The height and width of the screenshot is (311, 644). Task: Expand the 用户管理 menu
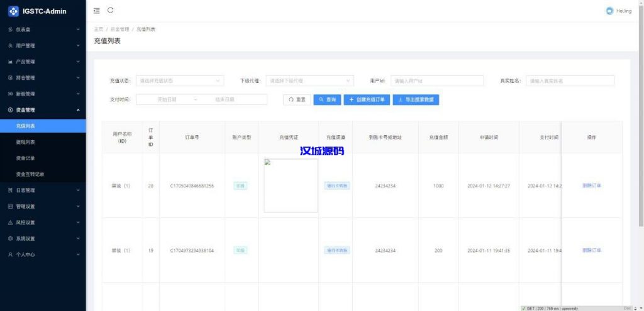click(x=43, y=46)
